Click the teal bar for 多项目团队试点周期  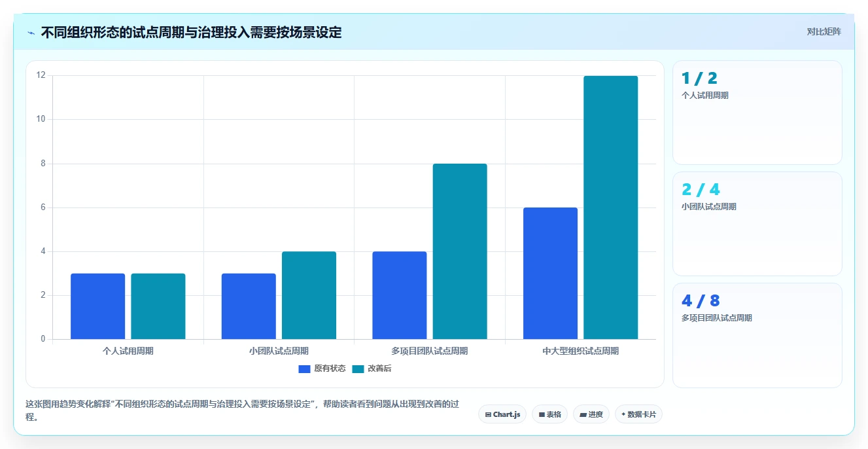[x=460, y=251]
